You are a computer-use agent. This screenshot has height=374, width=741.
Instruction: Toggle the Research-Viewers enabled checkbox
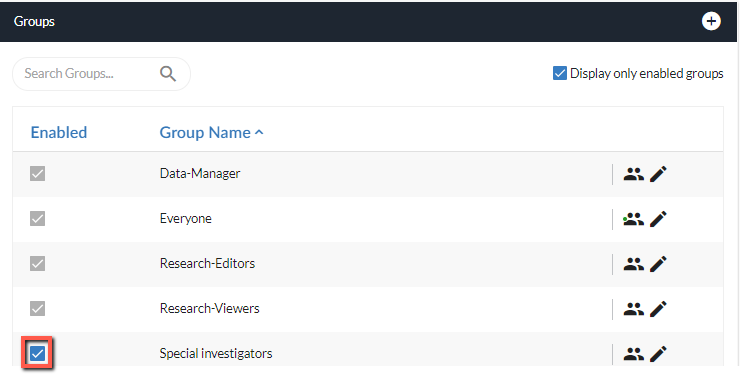(37, 308)
